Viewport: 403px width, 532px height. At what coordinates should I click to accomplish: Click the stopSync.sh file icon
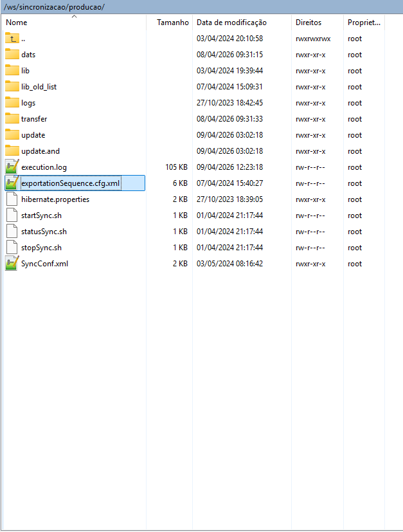click(12, 247)
